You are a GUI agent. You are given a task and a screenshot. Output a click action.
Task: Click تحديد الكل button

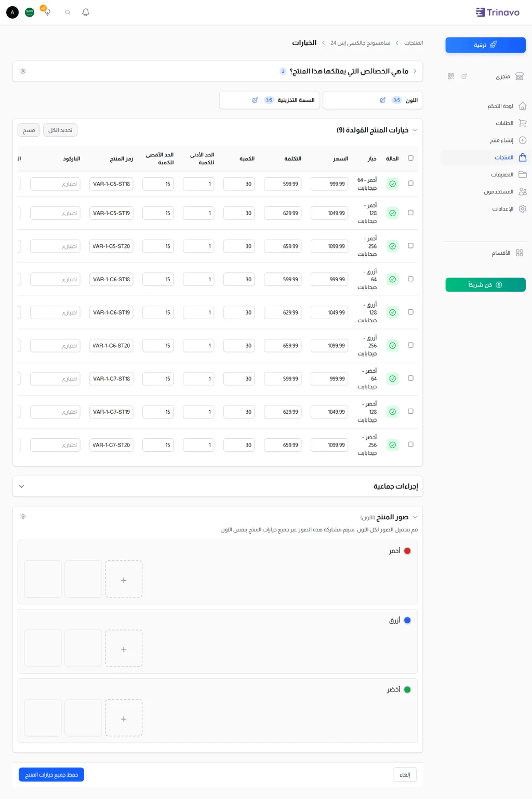tap(60, 130)
